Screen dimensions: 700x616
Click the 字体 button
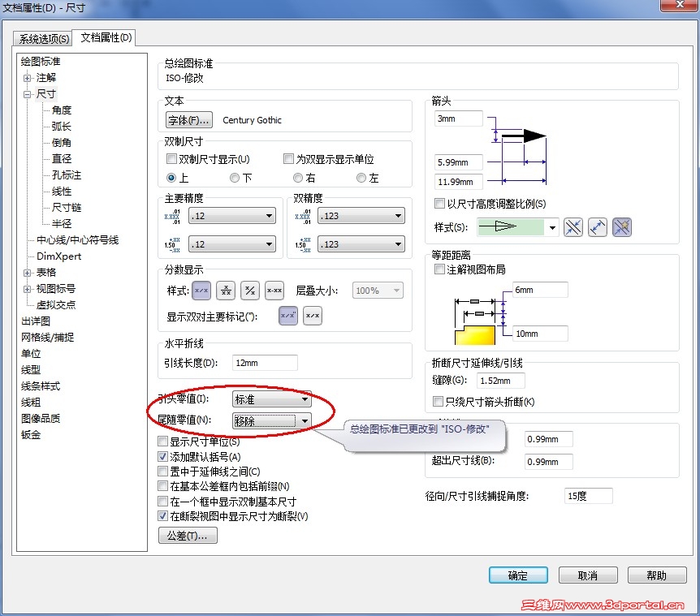tap(188, 119)
